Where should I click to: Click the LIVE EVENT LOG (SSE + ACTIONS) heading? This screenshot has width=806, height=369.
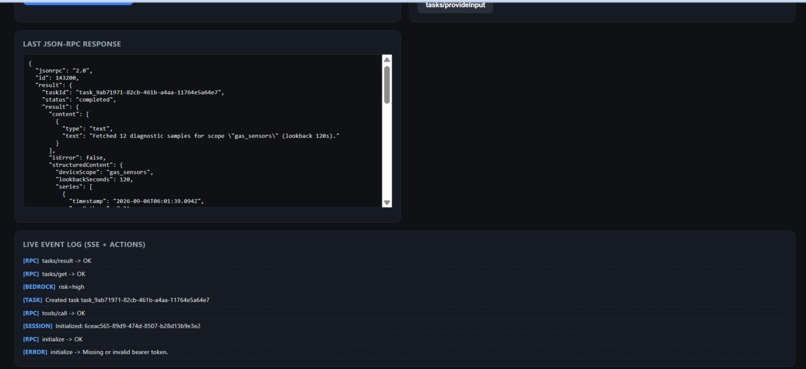(84, 245)
